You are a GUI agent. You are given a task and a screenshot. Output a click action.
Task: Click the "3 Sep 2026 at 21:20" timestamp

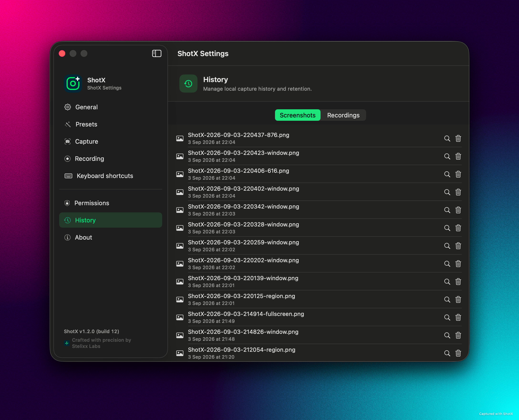211,357
